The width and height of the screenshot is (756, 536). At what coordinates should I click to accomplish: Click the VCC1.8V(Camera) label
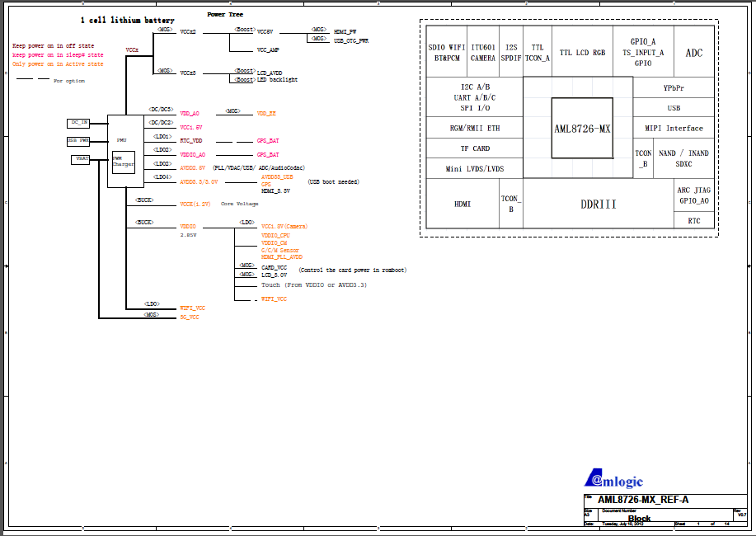[284, 226]
